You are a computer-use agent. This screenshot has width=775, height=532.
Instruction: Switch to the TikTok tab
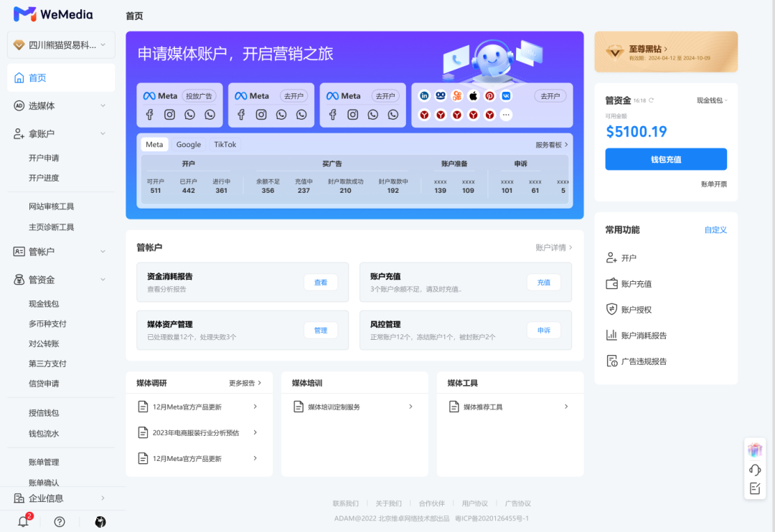[x=225, y=144]
